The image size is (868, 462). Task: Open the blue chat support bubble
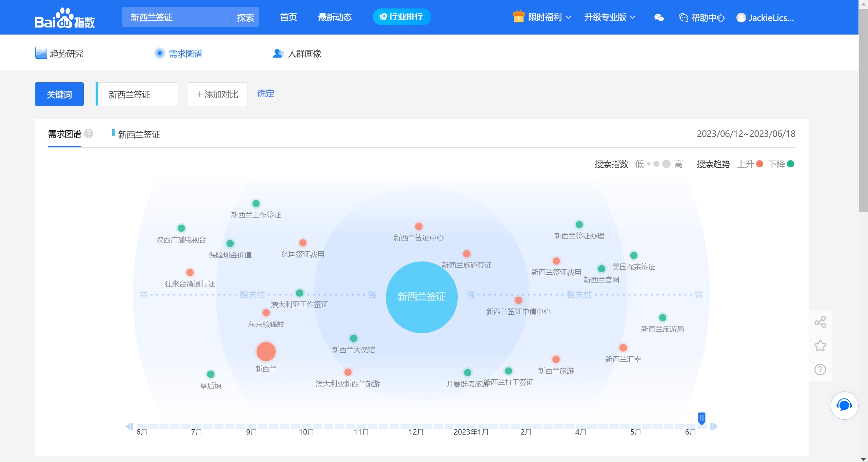tap(844, 405)
